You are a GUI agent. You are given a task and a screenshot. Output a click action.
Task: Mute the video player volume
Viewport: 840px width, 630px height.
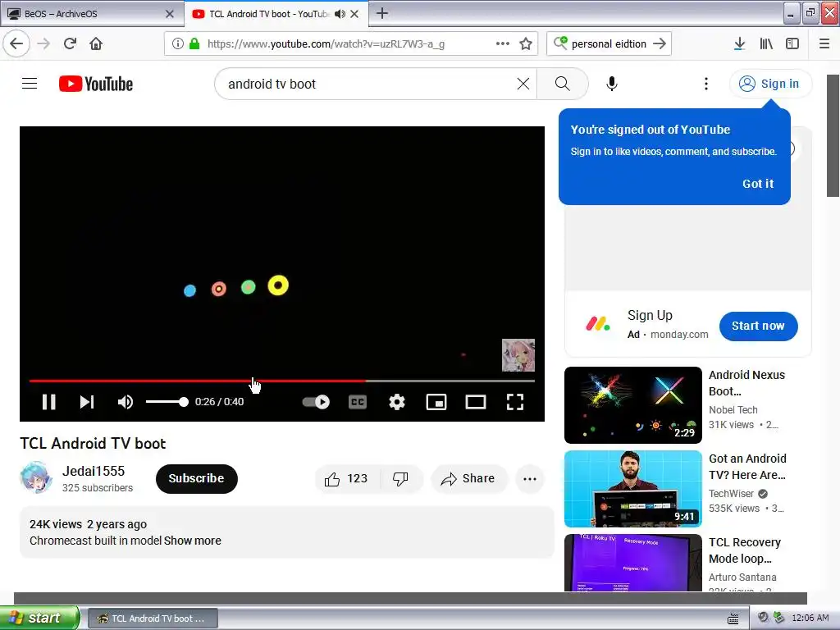(x=126, y=402)
